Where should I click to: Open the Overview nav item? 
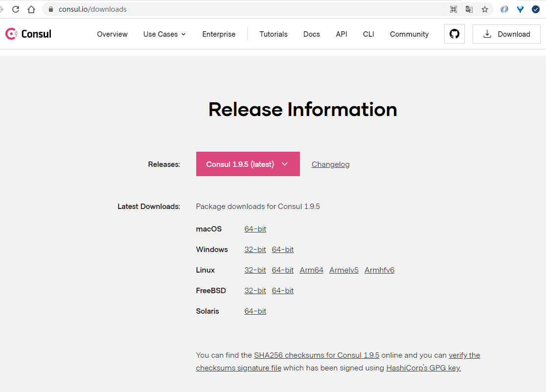112,34
